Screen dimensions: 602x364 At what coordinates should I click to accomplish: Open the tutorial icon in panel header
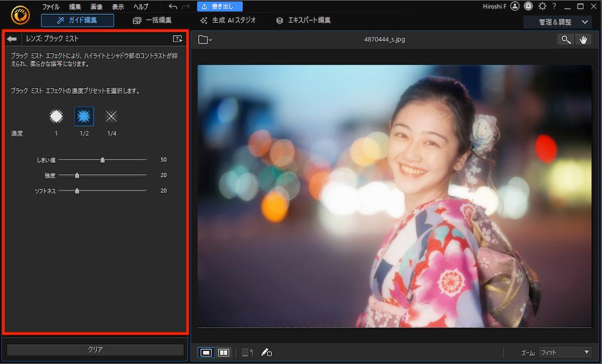[x=178, y=39]
